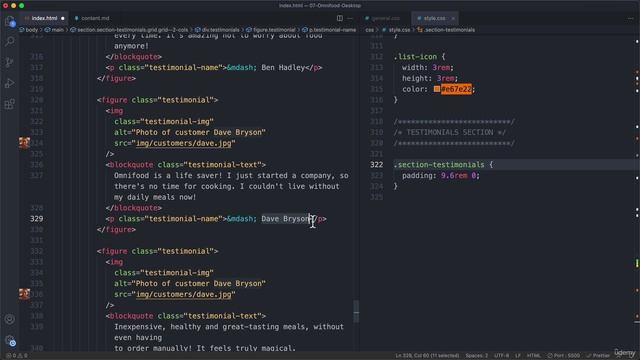Open the Manage gear icon
Viewport: 640px width, 360px height.
click(10, 340)
